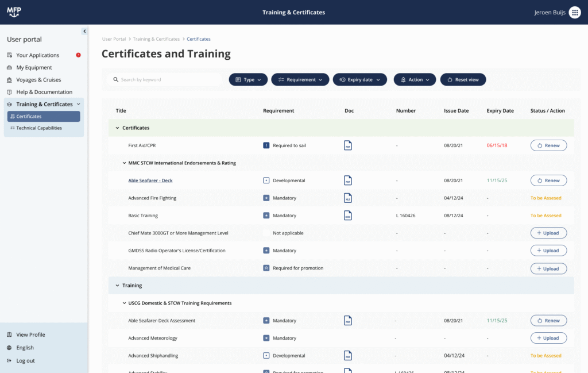The image size is (588, 373).
Task: Renew the First Aid/CPR certificate
Action: (x=548, y=145)
